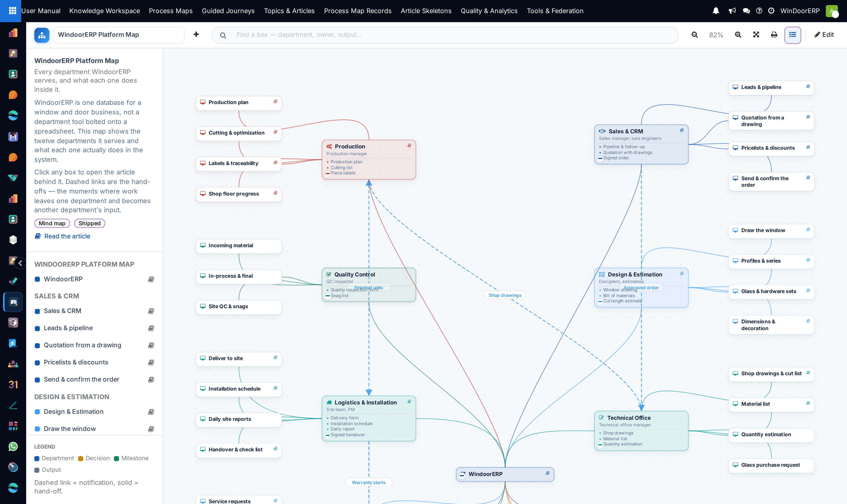Open the calendar 31 app icon
Image resolution: width=847 pixels, height=504 pixels.
13,385
